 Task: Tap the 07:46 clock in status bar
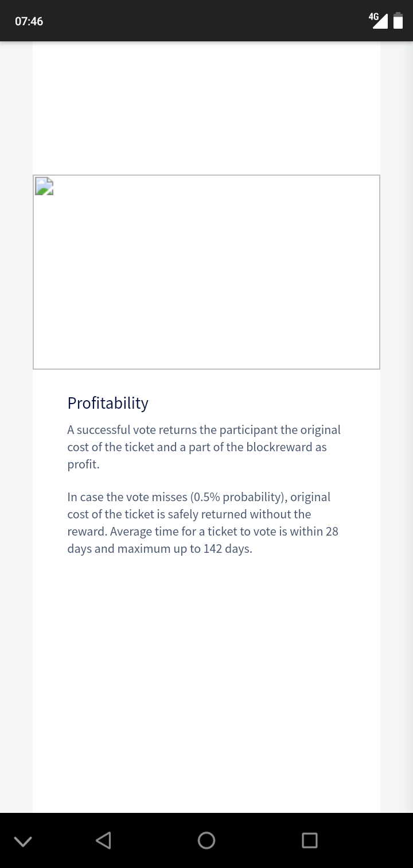(x=29, y=21)
